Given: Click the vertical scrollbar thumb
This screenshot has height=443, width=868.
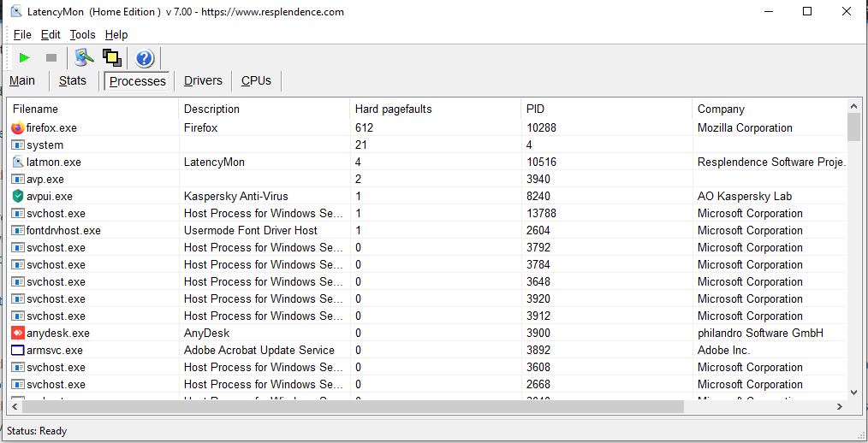Looking at the screenshot, I should (x=853, y=127).
